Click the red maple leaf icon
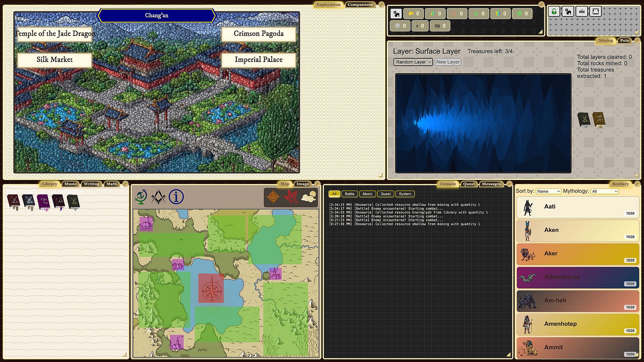644x362 pixels. (290, 197)
